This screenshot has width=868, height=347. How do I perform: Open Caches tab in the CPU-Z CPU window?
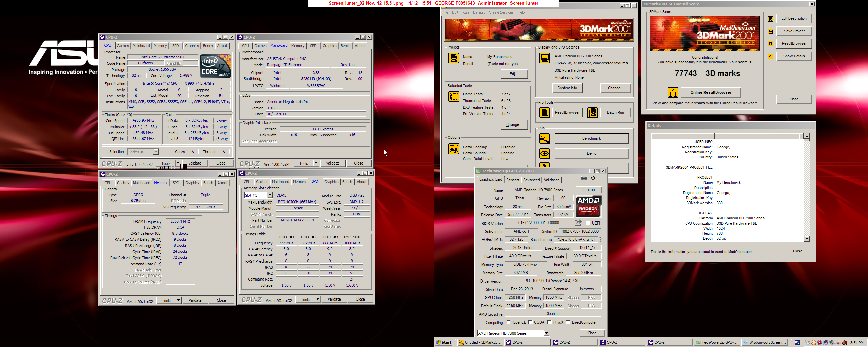coord(123,46)
